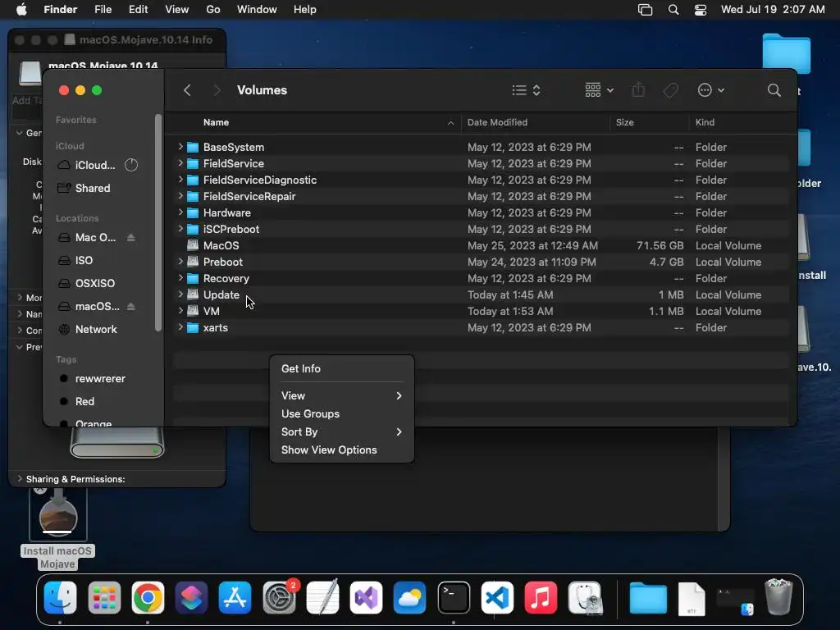Launch Visual Studio from Dock
840x630 pixels.
(x=366, y=597)
